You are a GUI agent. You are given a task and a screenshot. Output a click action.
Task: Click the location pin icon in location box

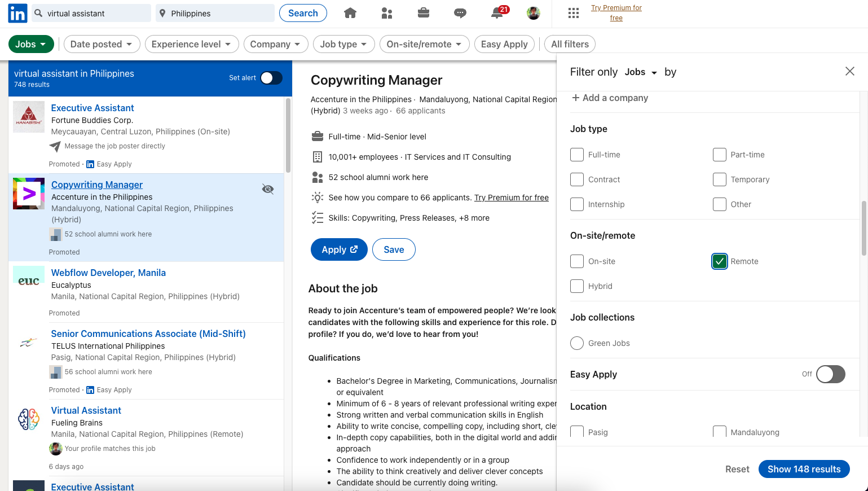click(162, 13)
